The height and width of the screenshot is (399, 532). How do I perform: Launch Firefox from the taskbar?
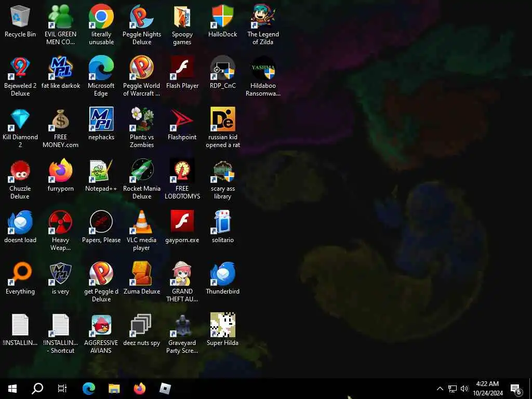tap(139, 389)
